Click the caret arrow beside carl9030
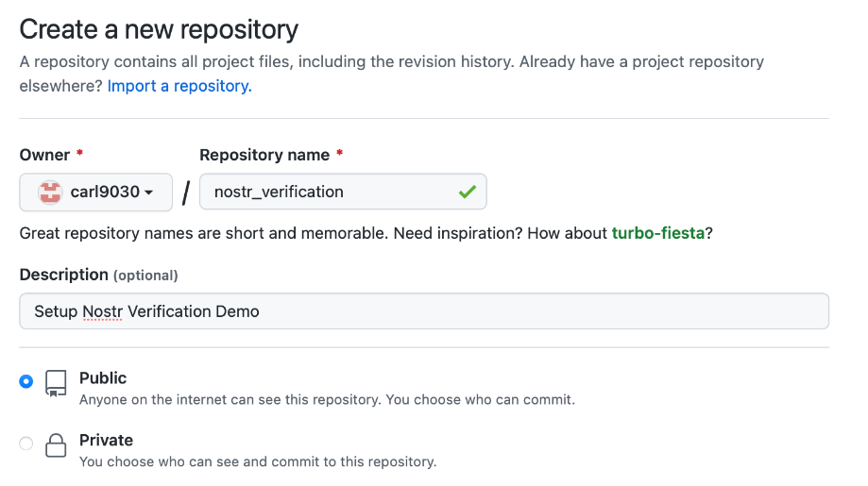The height and width of the screenshot is (486, 868). pyautogui.click(x=148, y=193)
